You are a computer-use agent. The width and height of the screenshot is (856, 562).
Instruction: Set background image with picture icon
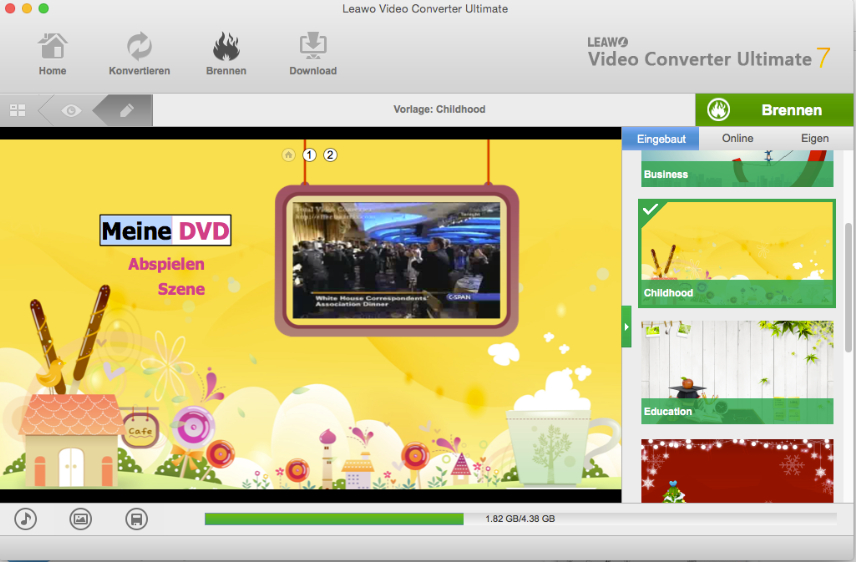[81, 519]
